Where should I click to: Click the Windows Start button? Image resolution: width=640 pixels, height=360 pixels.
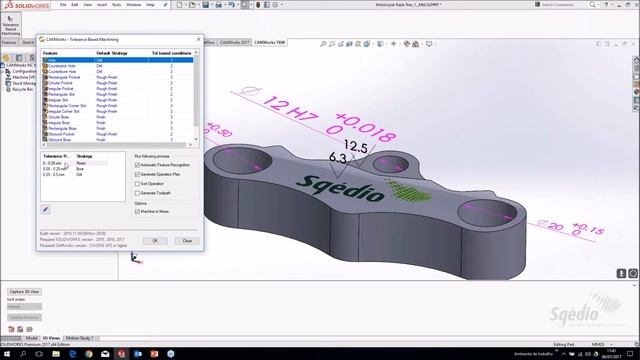[x=7, y=354]
